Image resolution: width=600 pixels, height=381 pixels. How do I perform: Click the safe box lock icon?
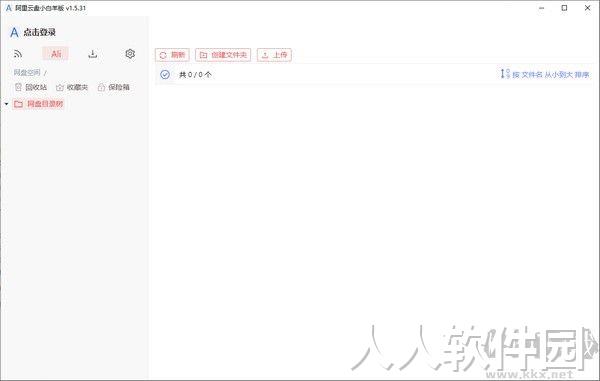point(101,87)
